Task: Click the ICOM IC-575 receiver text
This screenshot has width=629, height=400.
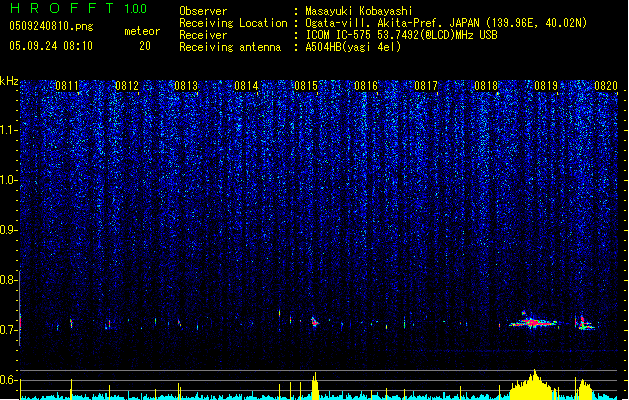Action: pos(401,35)
